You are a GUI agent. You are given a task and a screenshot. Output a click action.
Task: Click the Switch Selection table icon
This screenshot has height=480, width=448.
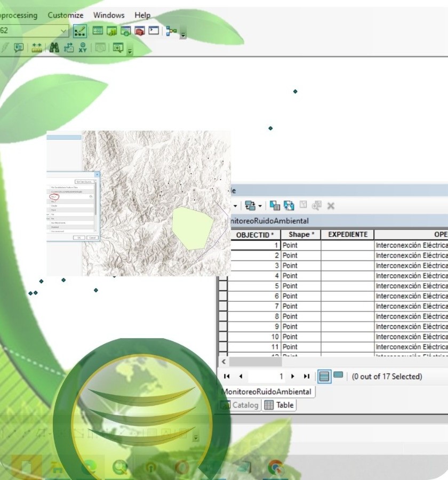(289, 205)
